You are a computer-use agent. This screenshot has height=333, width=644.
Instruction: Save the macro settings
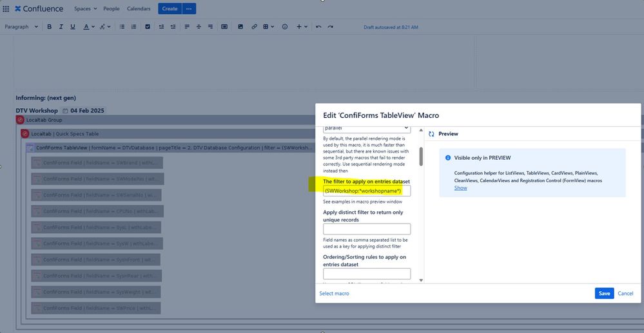[604, 293]
